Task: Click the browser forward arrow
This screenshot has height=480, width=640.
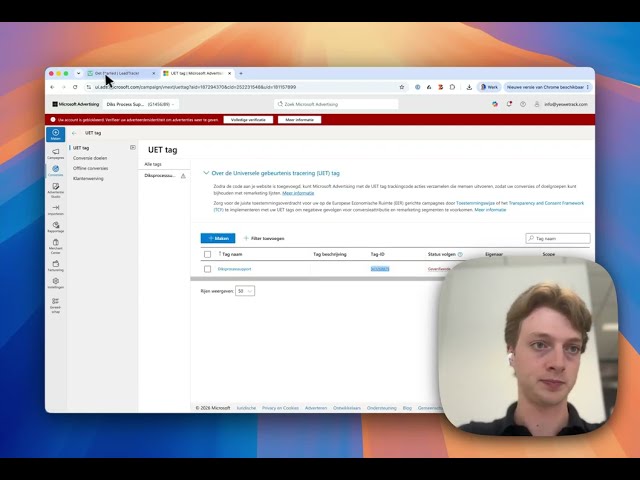Action: 64,87
